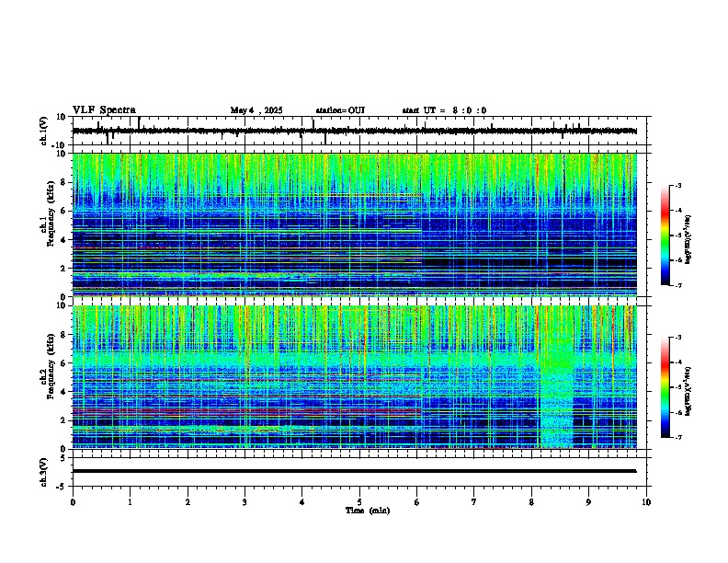Click tick label "2" on the Time axis
The image size is (728, 563).
pos(188,502)
